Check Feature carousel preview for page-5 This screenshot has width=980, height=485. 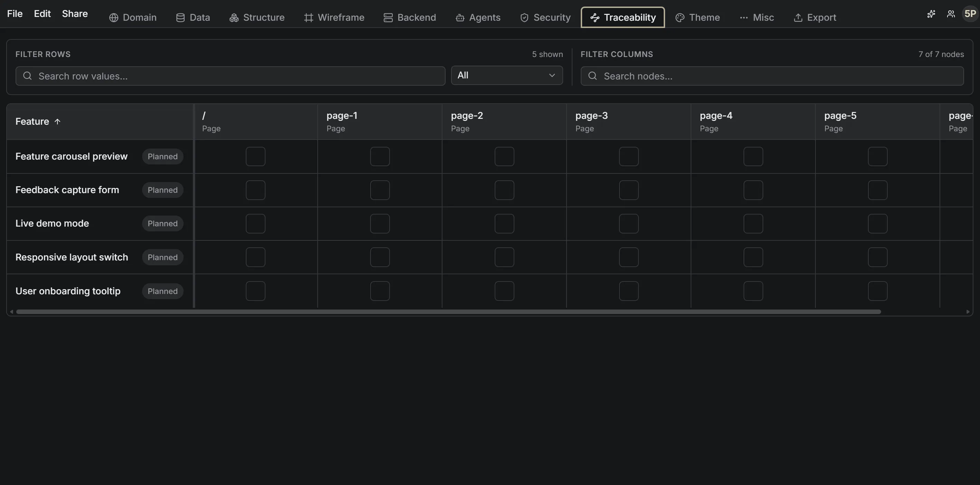point(877,156)
